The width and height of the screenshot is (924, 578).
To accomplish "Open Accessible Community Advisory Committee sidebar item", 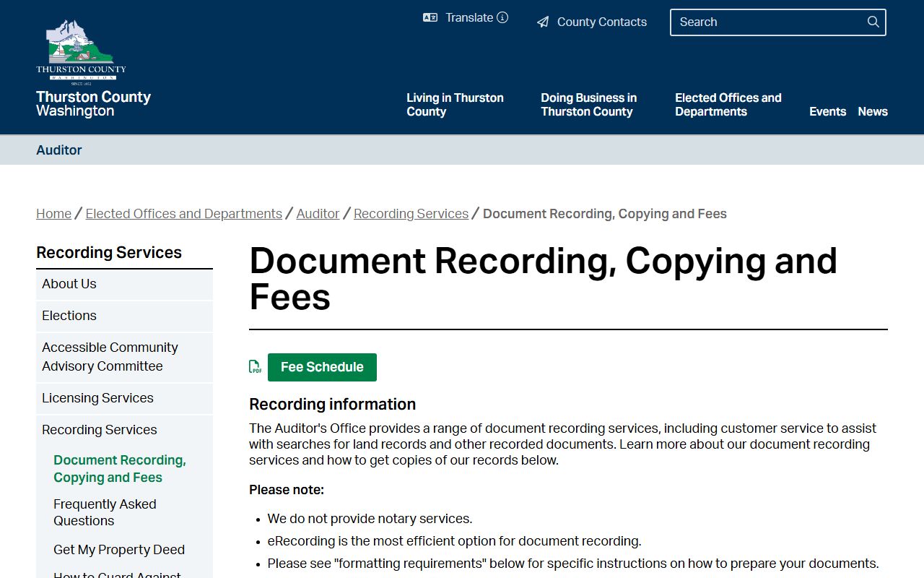I will [x=124, y=357].
